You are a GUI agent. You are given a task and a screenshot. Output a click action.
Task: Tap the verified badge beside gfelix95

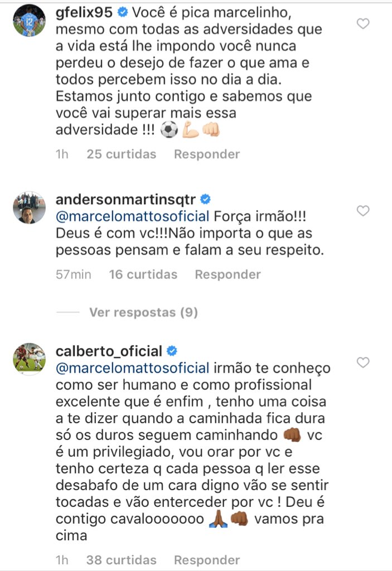click(122, 10)
